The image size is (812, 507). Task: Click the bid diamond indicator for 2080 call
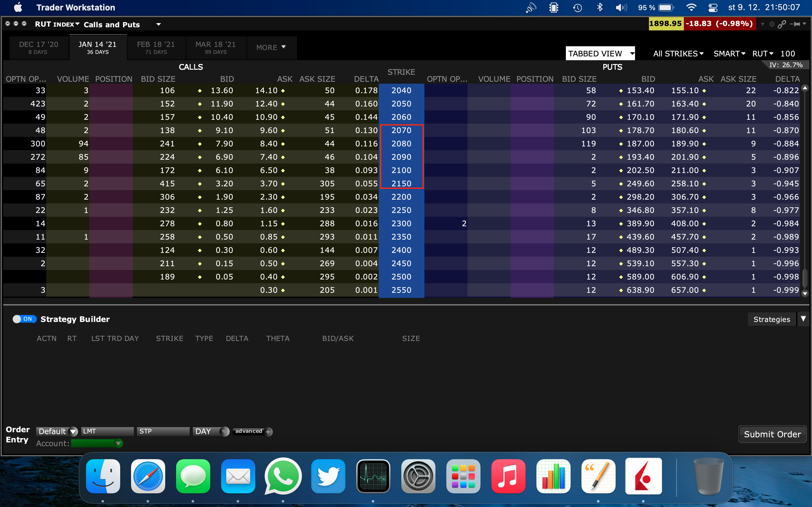point(200,144)
